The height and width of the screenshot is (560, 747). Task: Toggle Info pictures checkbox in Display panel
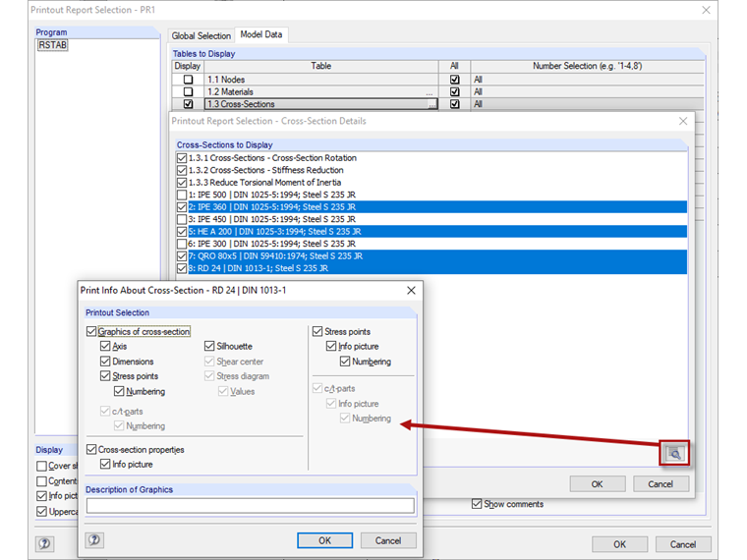[x=42, y=496]
